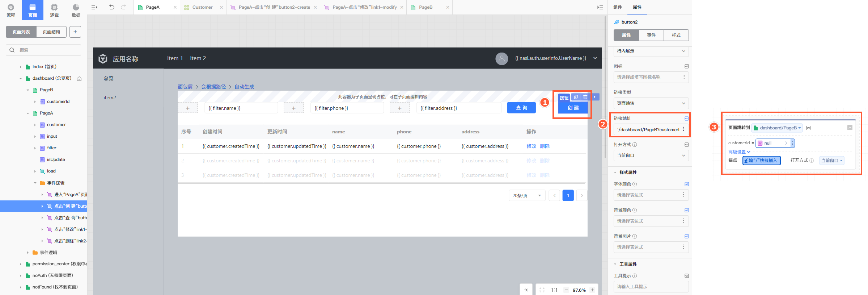The height and width of the screenshot is (295, 868).
Task: Collapse the right panel toggle icon
Action: [x=600, y=7]
